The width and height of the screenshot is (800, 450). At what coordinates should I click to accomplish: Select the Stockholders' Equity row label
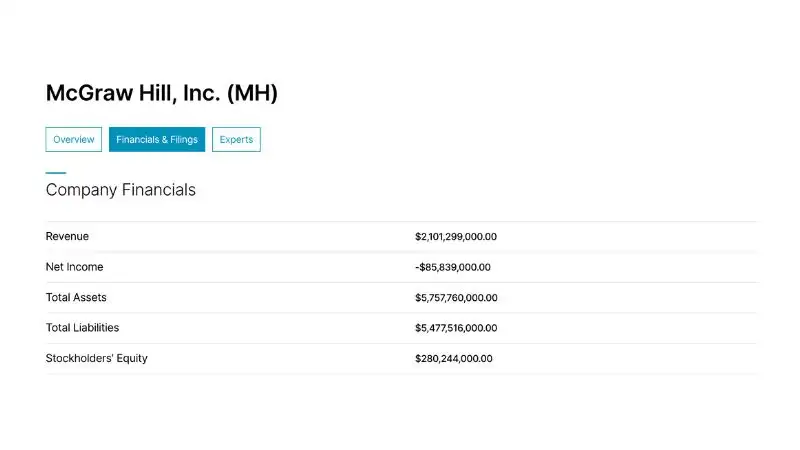(96, 358)
